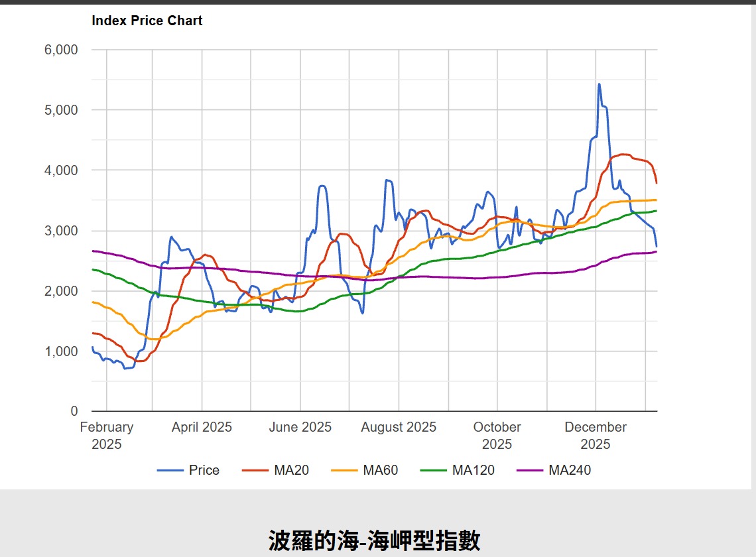756x557 pixels.
Task: Click the 波羅的海-海岬型指數 heading
Action: pos(374,540)
